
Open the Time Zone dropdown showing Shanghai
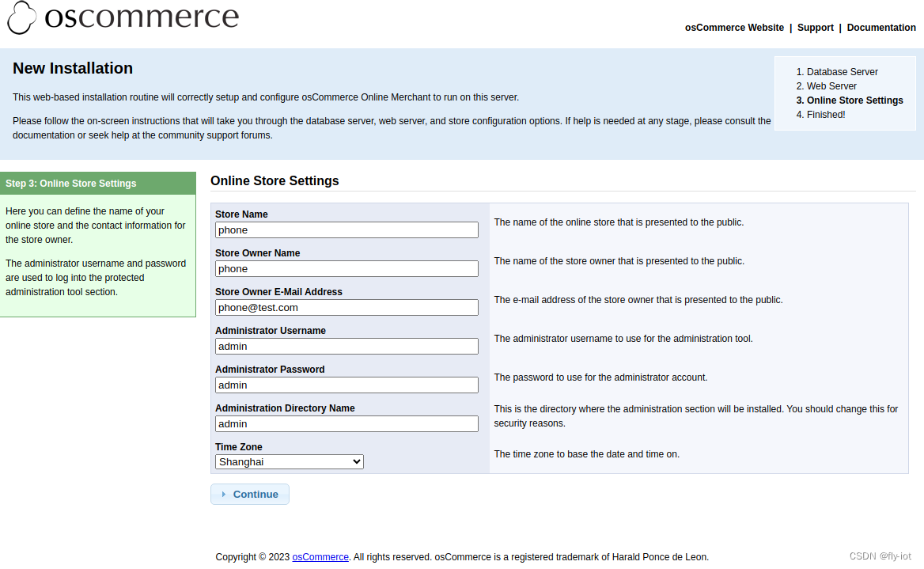click(x=290, y=461)
